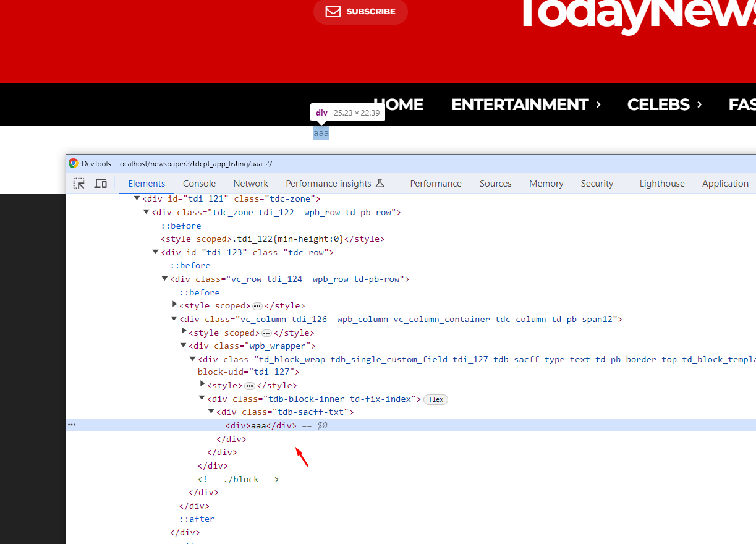Collapse the td_block_wrap tdi_127 node
This screenshot has height=544, width=756.
[192, 359]
